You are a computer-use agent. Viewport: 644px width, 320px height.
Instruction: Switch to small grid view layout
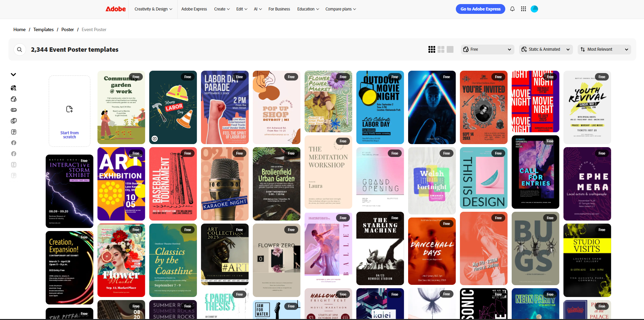(431, 49)
